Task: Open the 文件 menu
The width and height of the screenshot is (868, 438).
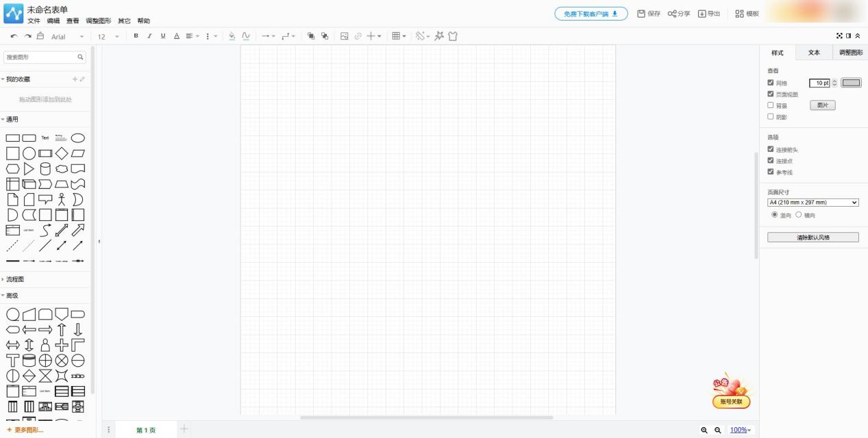Action: [34, 21]
